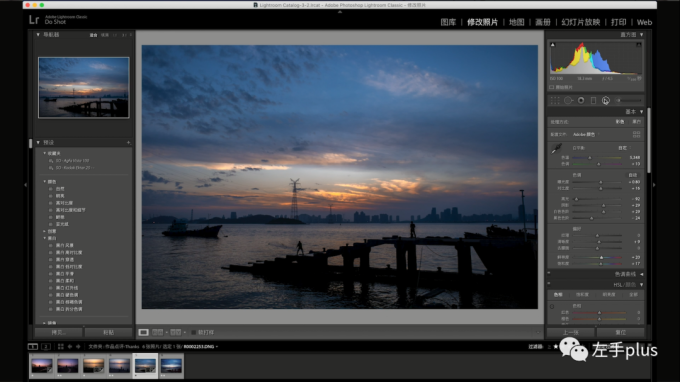This screenshot has height=382, width=680.
Task: Click the Reset button at bottom right
Action: [620, 333]
